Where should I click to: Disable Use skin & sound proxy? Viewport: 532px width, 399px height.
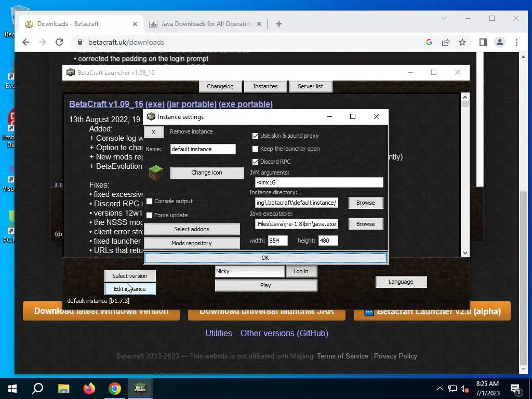coord(255,136)
